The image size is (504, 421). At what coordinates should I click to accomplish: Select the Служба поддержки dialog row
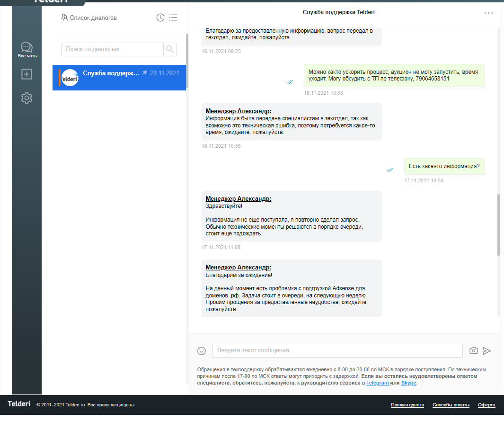click(x=119, y=78)
